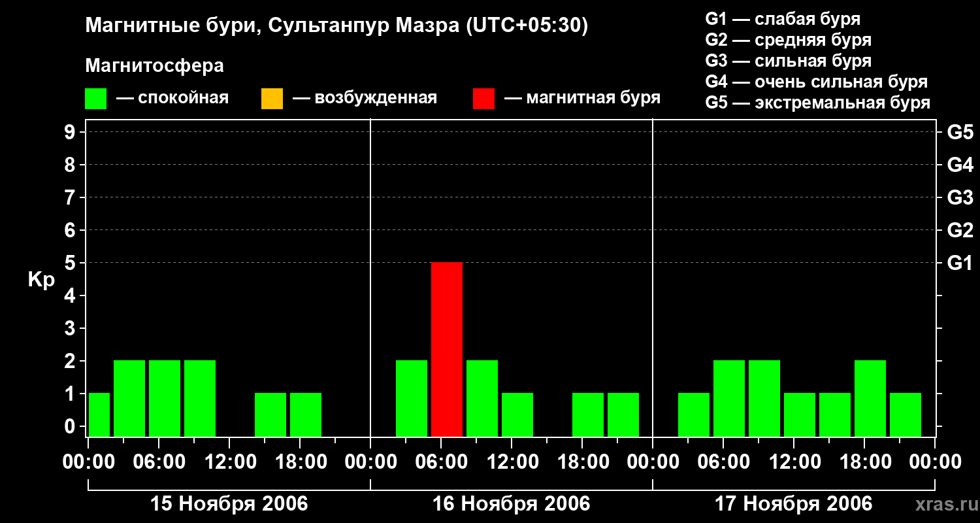Click the Kp axis value 6

click(71, 230)
